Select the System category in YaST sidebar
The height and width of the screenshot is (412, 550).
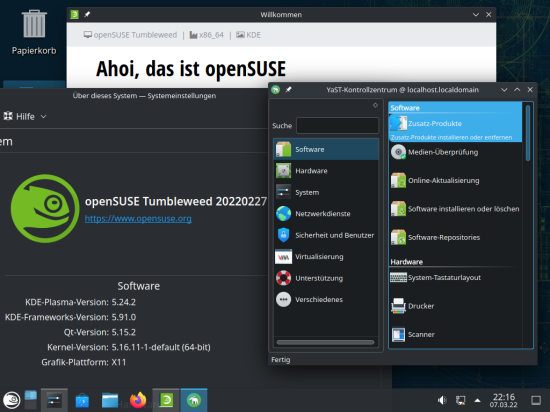[x=326, y=192]
